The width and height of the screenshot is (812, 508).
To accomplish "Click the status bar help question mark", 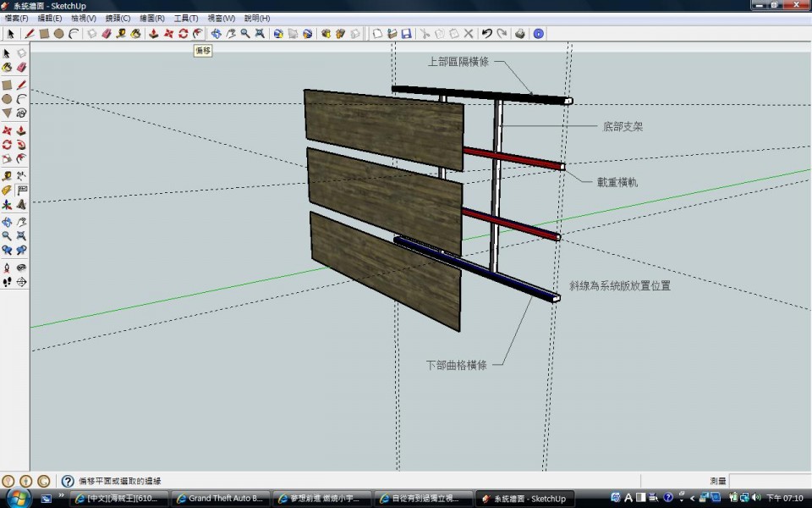I will 68,481.
